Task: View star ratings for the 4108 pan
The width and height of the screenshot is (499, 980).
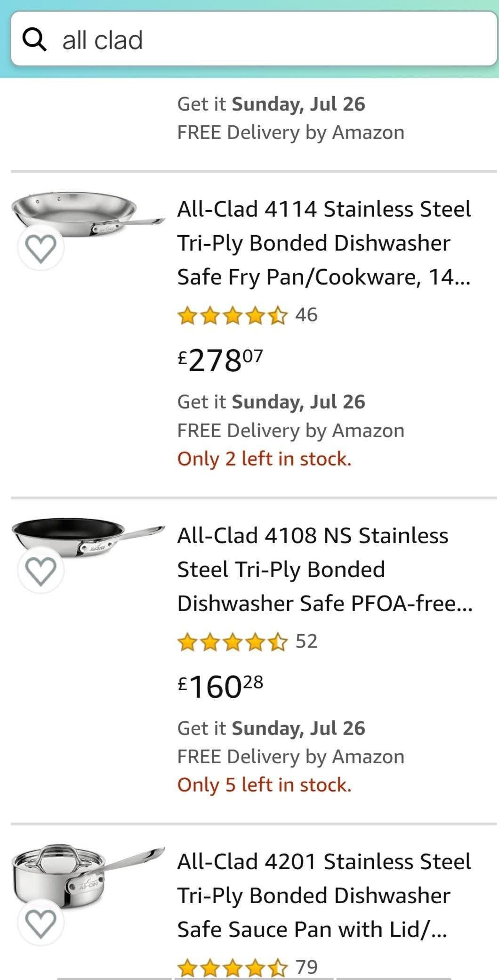Action: [233, 642]
